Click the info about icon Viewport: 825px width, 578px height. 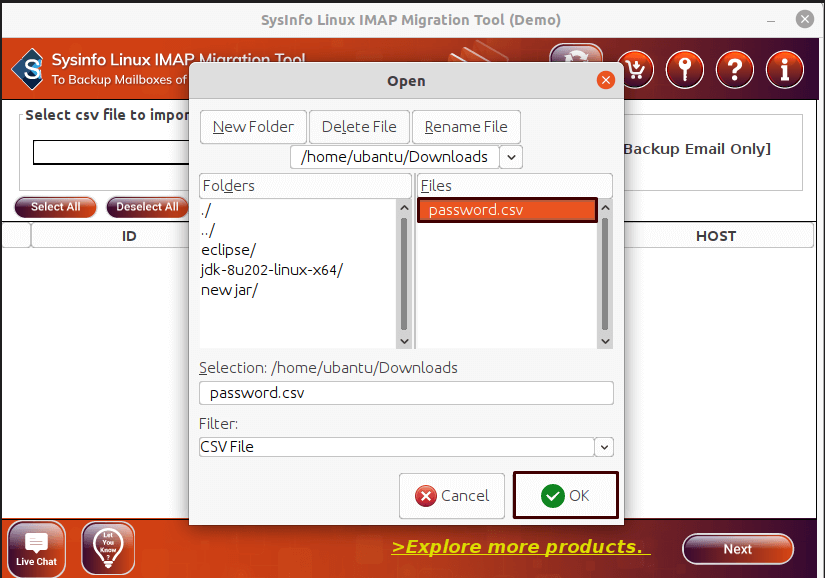[784, 69]
